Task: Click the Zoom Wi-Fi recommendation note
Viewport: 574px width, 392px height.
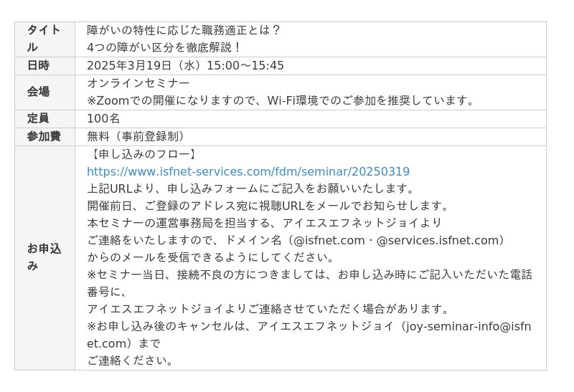Action: (281, 100)
